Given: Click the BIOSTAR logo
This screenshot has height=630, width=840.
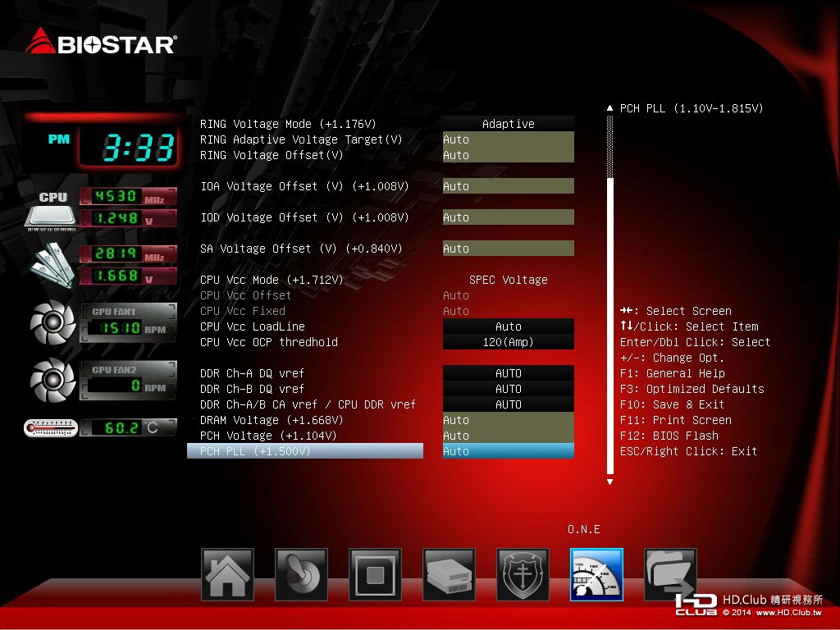Looking at the screenshot, I should 101,42.
